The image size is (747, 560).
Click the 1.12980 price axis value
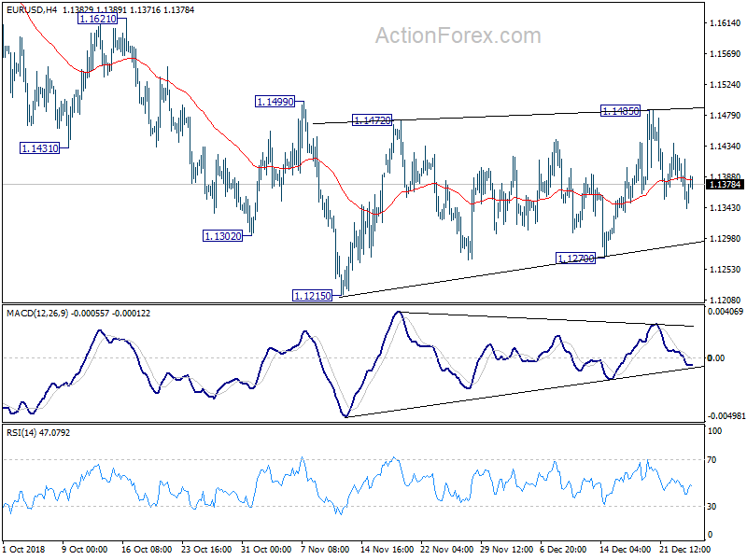725,239
